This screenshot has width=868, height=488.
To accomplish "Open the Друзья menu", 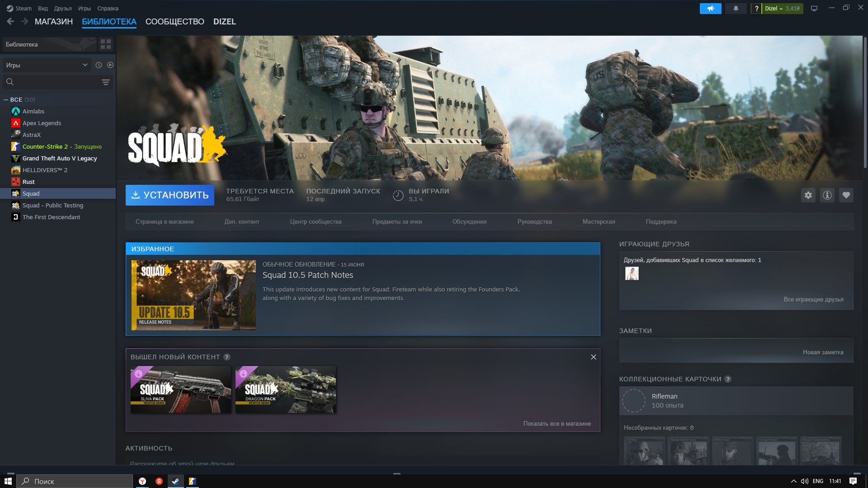I will pyautogui.click(x=63, y=8).
